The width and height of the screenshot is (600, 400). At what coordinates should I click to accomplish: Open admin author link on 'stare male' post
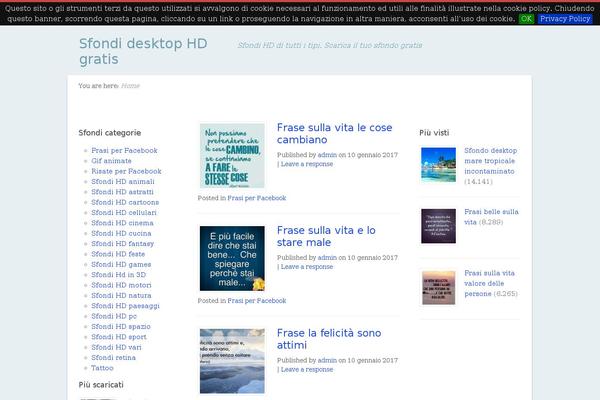327,257
